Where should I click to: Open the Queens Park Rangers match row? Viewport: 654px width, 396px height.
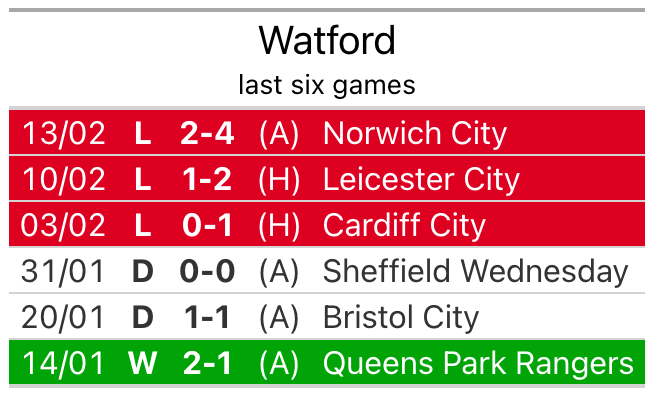[327, 362]
